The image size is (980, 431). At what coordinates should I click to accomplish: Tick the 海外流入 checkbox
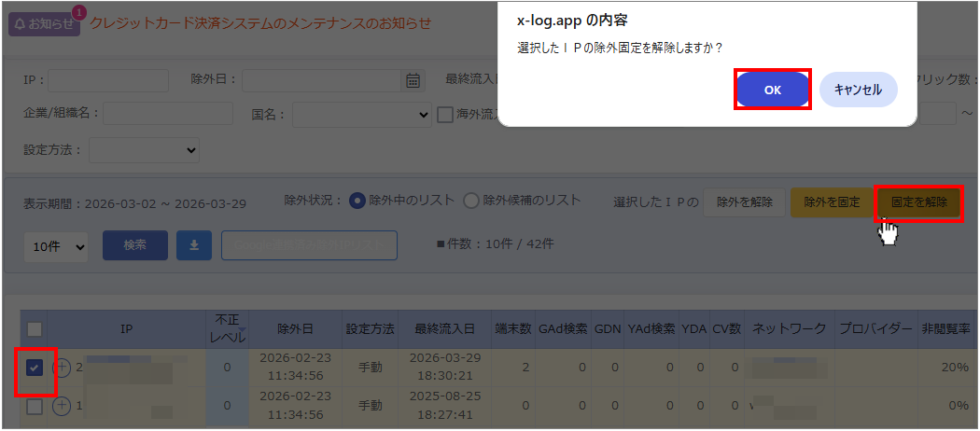[x=444, y=115]
